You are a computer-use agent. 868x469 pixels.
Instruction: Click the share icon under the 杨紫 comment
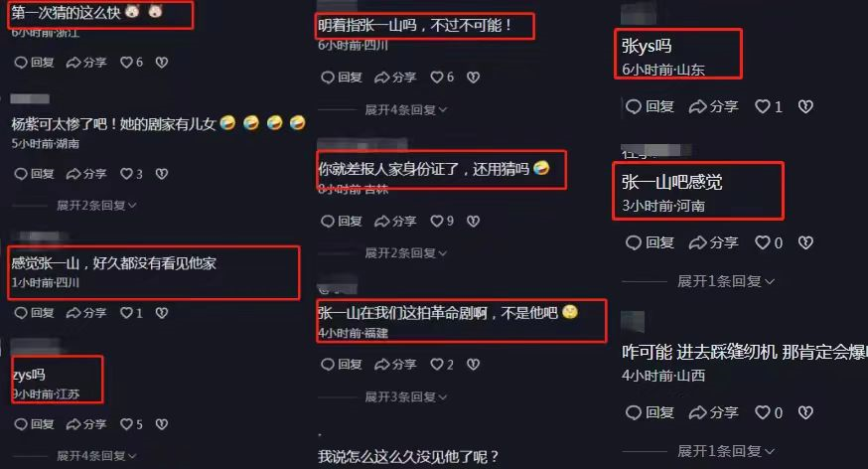pyautogui.click(x=73, y=174)
